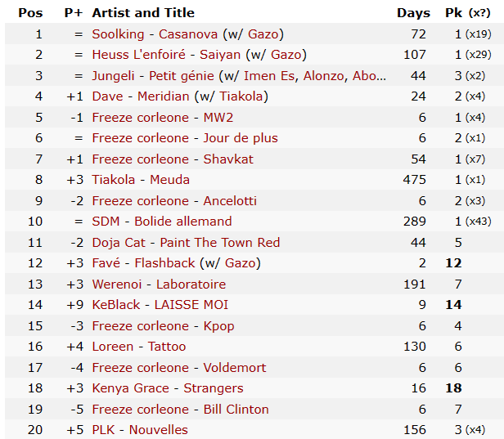Viewport: 504px width, 439px height.
Task: Select the Saiyan song link
Action: click(220, 55)
